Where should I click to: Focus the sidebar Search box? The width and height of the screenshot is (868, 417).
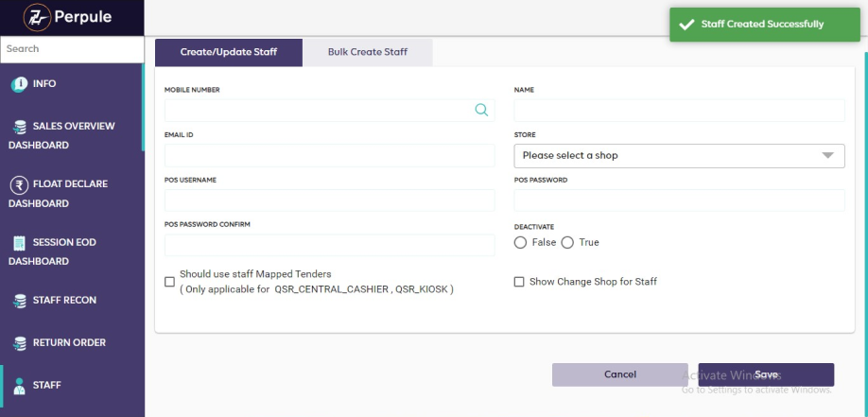pyautogui.click(x=71, y=49)
